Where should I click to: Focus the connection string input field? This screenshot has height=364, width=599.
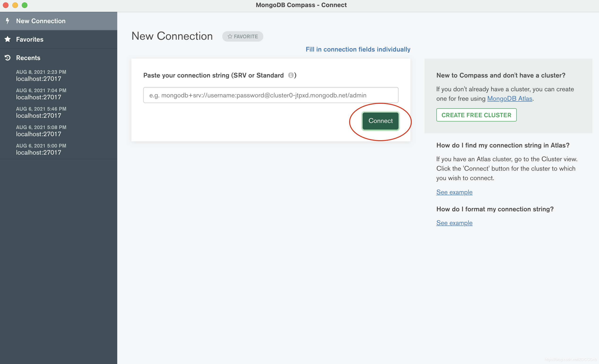(271, 95)
